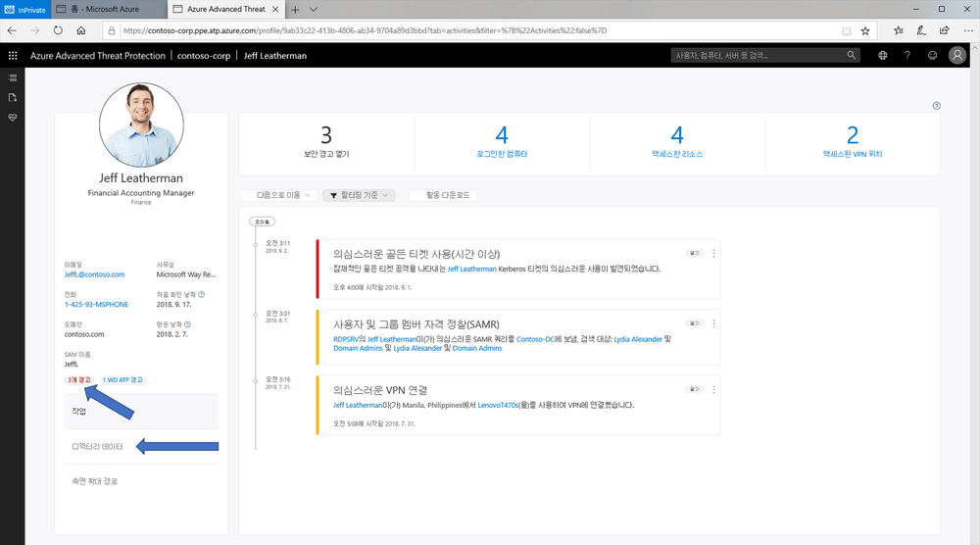
Task: Click the 3개 경고 alert badge
Action: click(76, 379)
